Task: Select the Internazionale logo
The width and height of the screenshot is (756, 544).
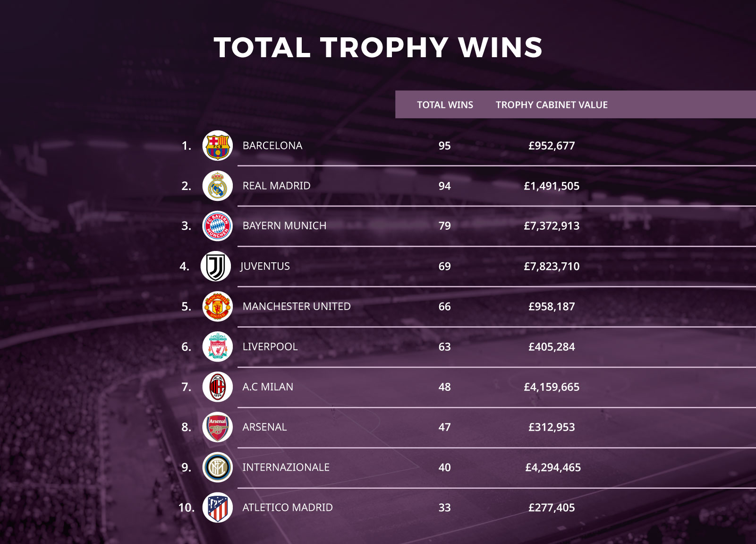Action: click(218, 467)
